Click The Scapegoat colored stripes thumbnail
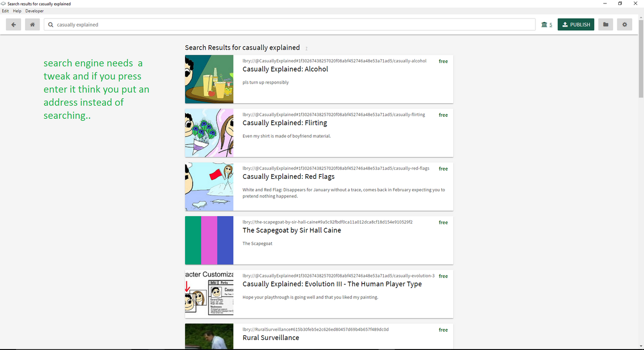The height and width of the screenshot is (350, 644). 209,240
